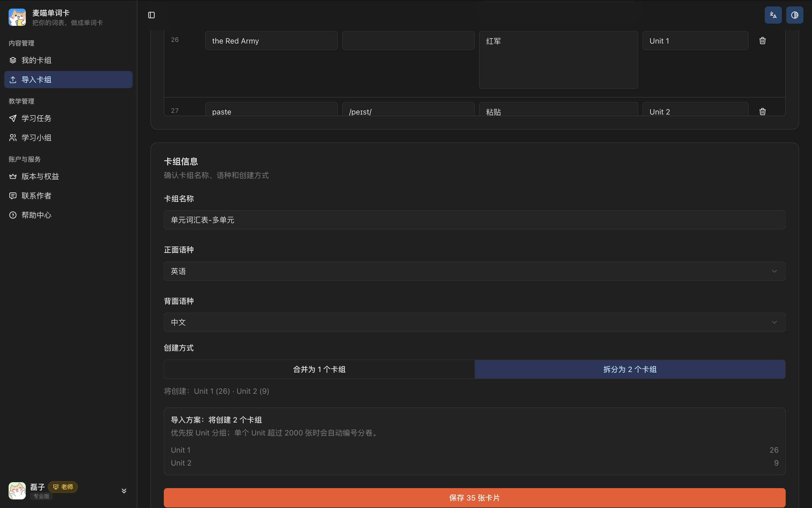812x508 pixels.
Task: Click the 将创建：Unit 1 (26) · Unit 2 (9) text
Action: pyautogui.click(x=216, y=391)
